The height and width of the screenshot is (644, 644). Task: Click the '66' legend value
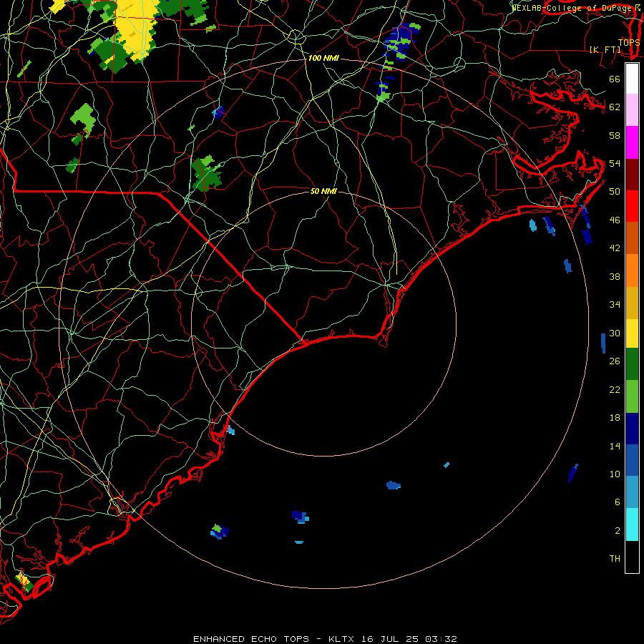(615, 79)
